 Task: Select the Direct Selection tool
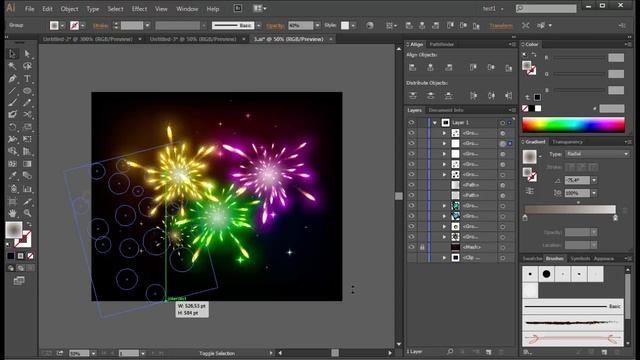click(27, 53)
